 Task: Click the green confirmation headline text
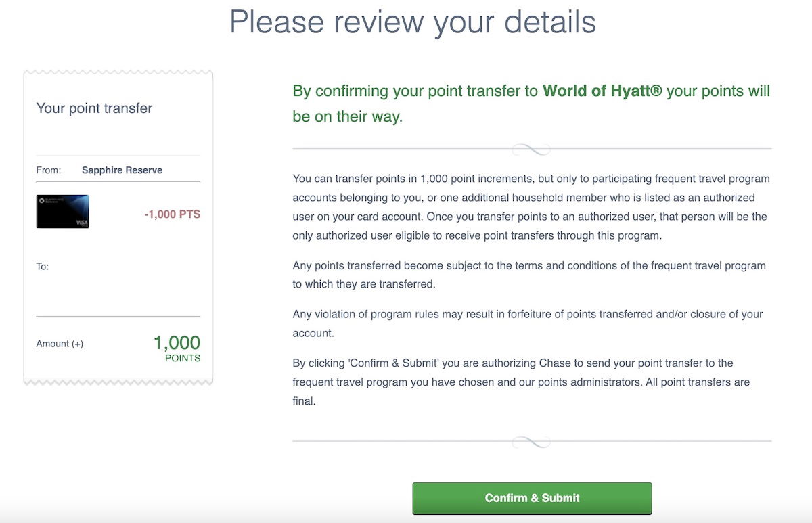(x=531, y=104)
